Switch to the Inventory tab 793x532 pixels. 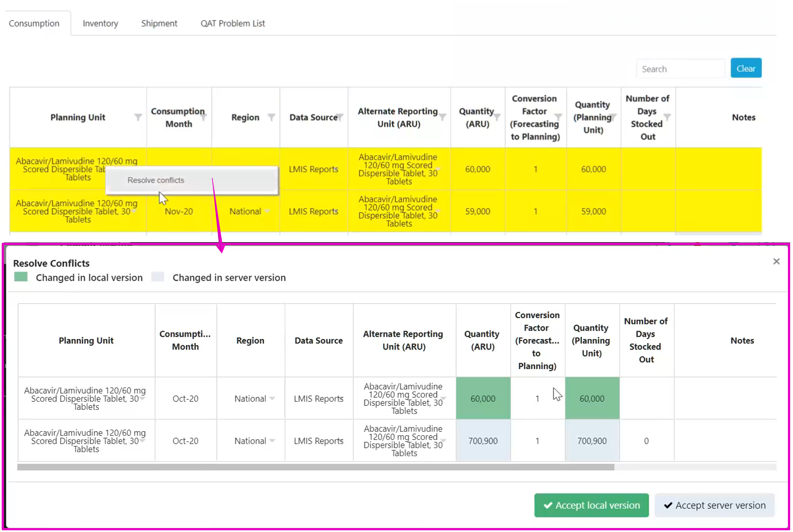(x=100, y=23)
